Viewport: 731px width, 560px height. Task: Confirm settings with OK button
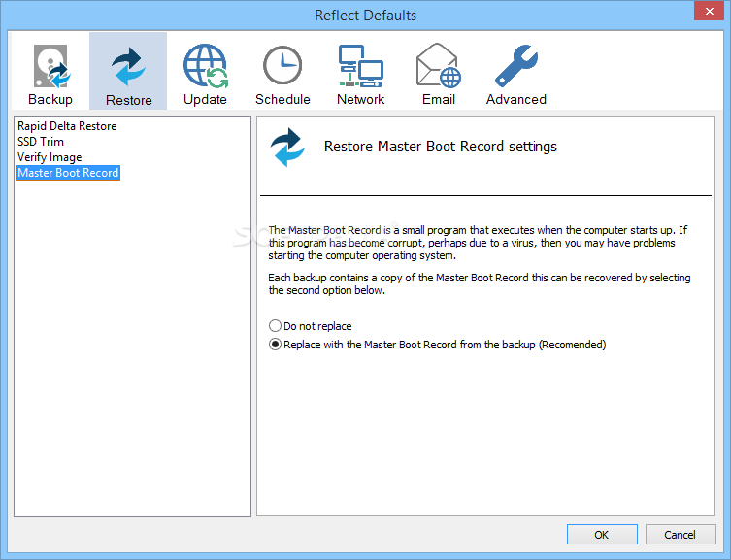tap(602, 535)
